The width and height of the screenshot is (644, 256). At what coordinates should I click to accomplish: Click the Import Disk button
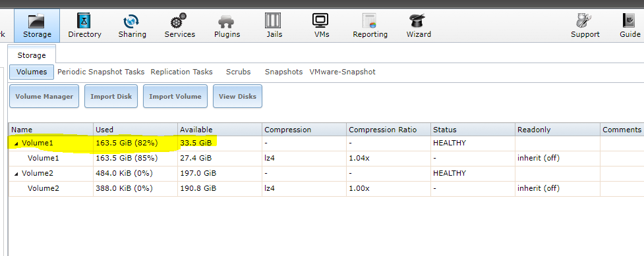111,96
